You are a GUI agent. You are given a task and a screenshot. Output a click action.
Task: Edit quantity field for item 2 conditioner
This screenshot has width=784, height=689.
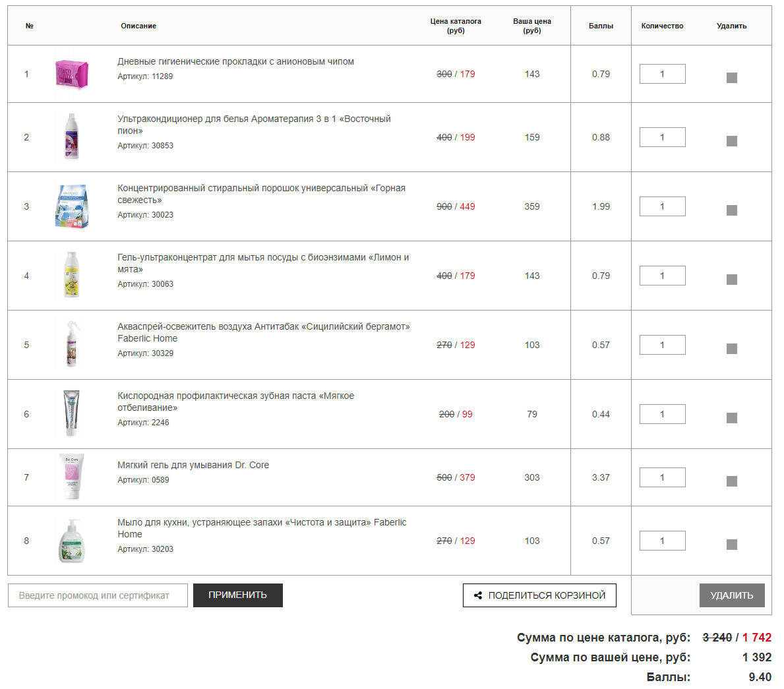tap(662, 137)
